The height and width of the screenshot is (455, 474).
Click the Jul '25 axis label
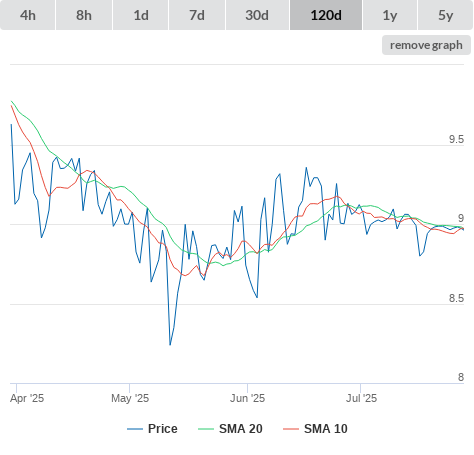pyautogui.click(x=361, y=398)
